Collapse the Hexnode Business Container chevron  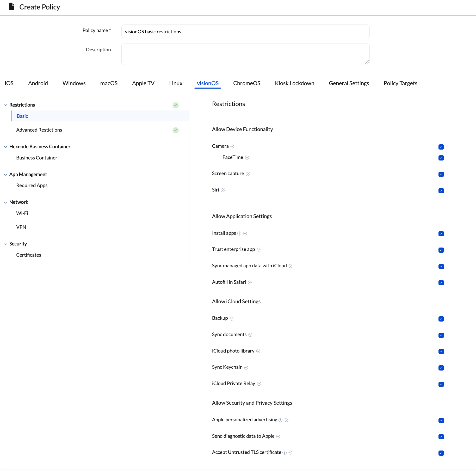(5, 147)
